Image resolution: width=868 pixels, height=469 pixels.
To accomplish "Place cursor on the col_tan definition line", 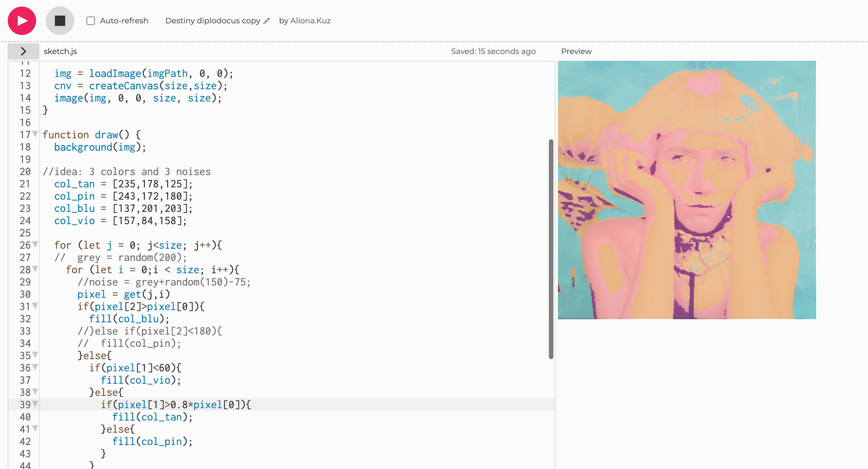I will coord(123,184).
